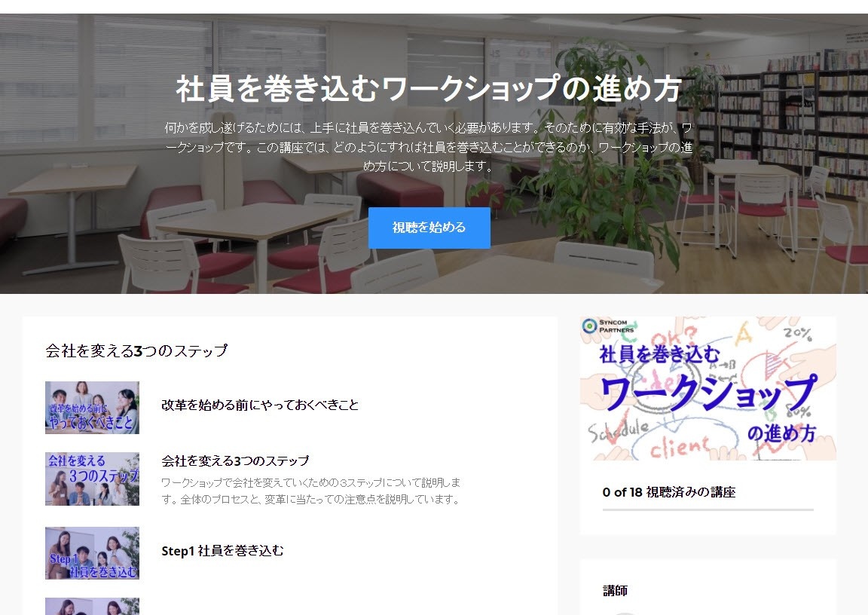Click the 視聴を始める button
Viewport: 868px width, 615px height.
pyautogui.click(x=429, y=228)
